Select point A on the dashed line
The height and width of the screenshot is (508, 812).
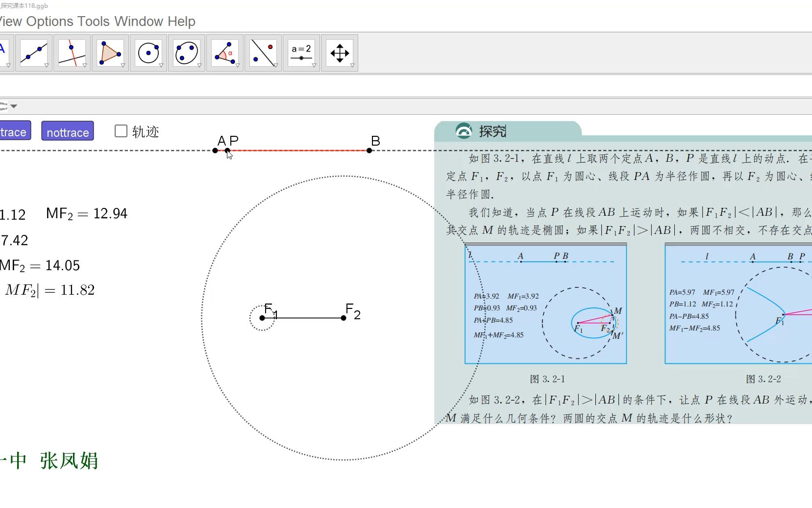point(215,151)
